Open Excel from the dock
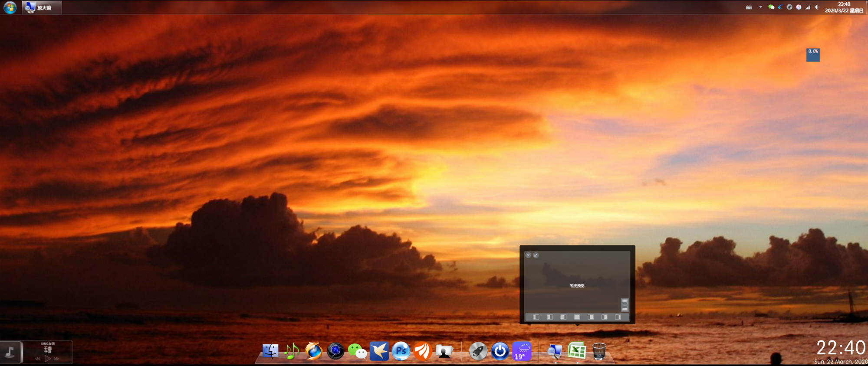Screen dimensions: 868x366 coord(577,351)
